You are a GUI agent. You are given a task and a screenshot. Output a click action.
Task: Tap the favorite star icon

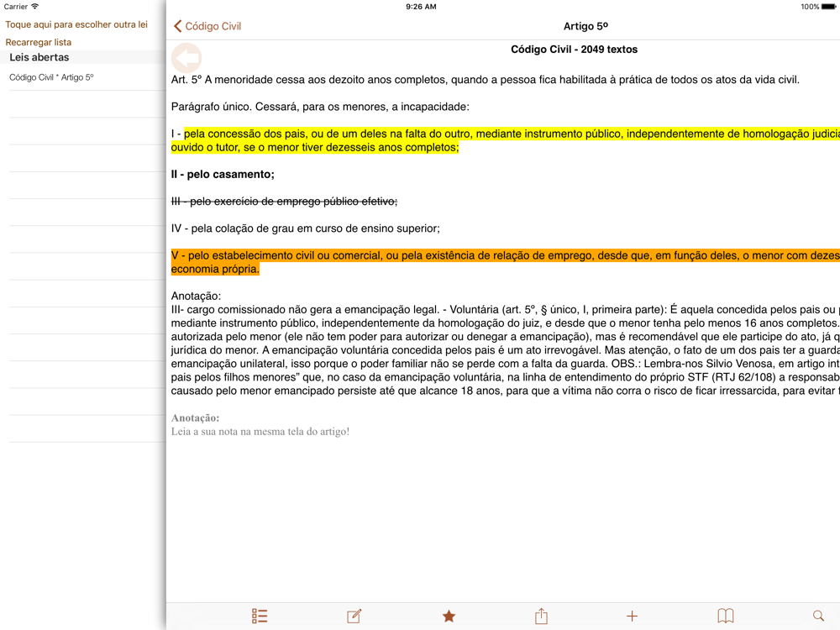point(449,616)
